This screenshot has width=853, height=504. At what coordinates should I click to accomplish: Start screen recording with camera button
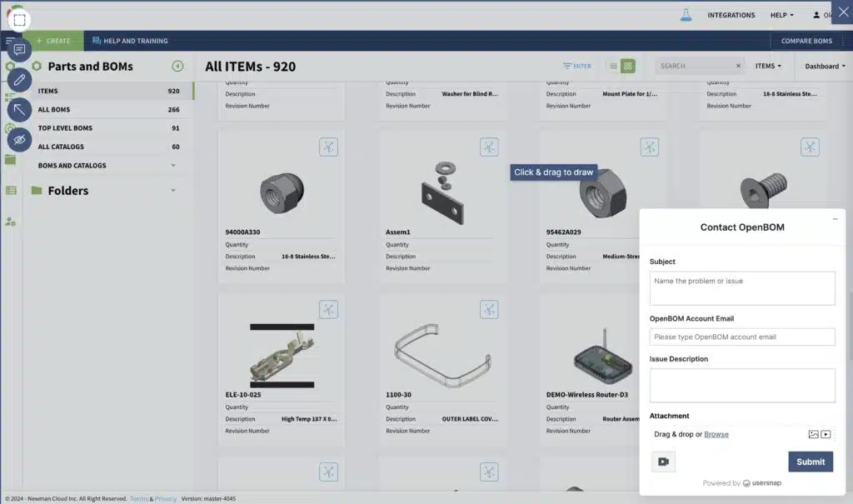663,462
